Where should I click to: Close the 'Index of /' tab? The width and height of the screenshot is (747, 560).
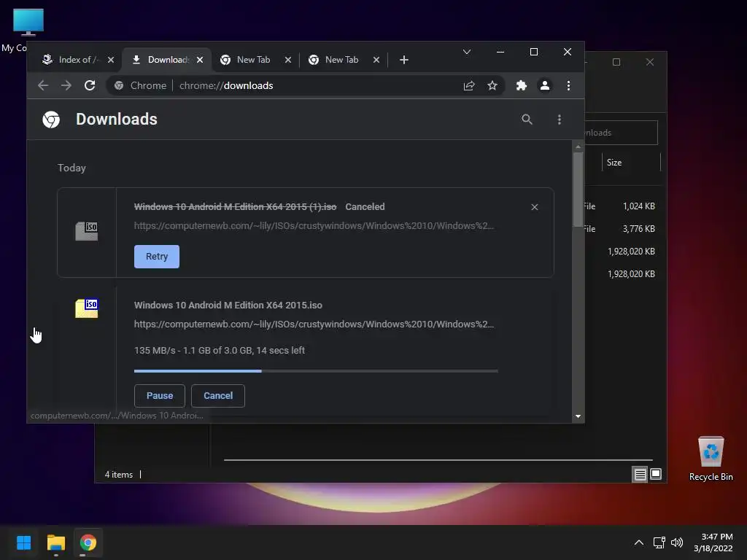(x=111, y=60)
